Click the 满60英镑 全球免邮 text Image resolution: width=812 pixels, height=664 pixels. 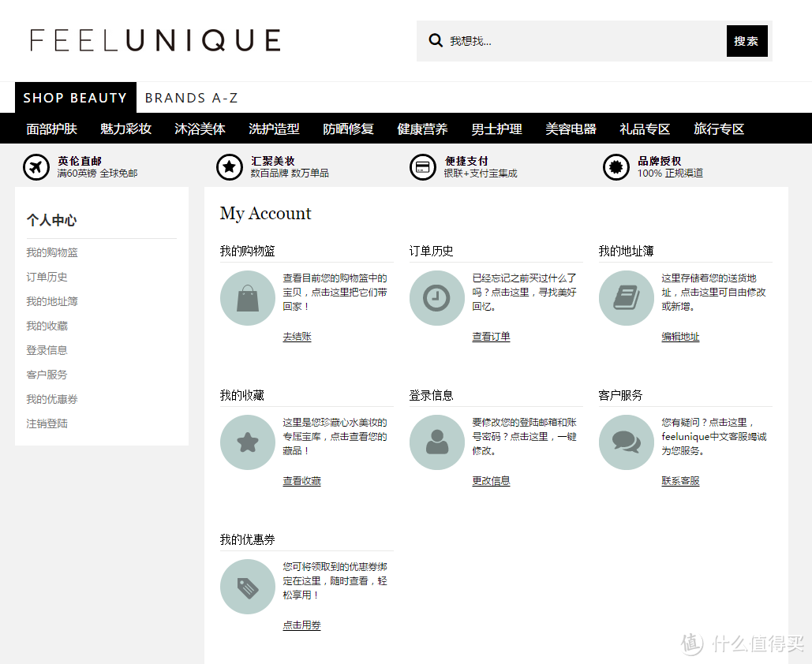[97, 173]
